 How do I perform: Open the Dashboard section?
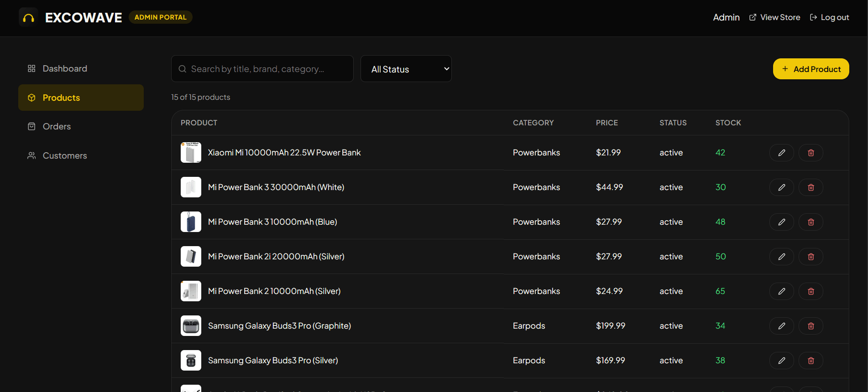point(81,68)
